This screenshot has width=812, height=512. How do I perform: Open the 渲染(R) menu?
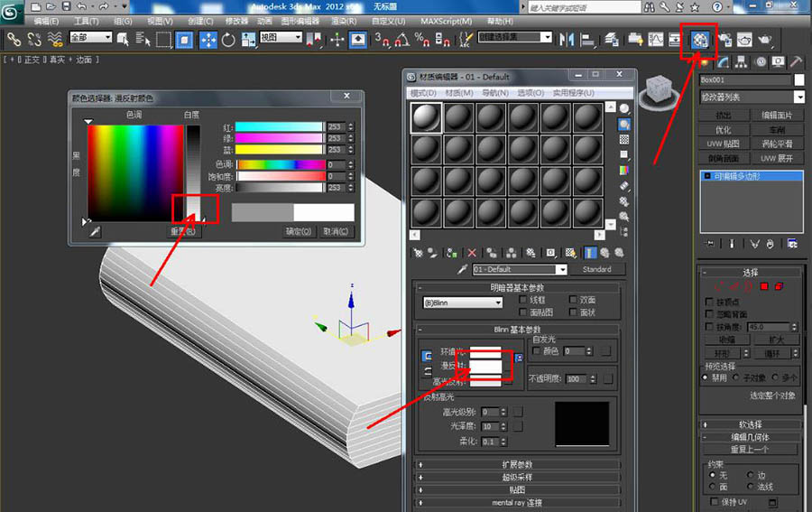pos(342,21)
